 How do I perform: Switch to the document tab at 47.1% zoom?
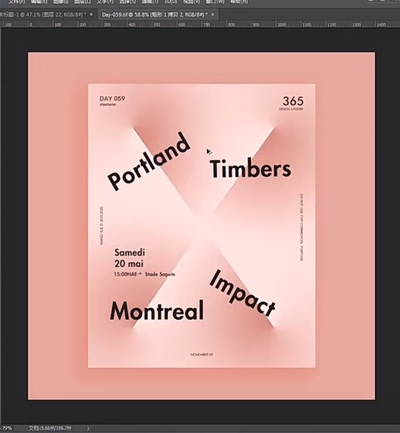click(43, 14)
